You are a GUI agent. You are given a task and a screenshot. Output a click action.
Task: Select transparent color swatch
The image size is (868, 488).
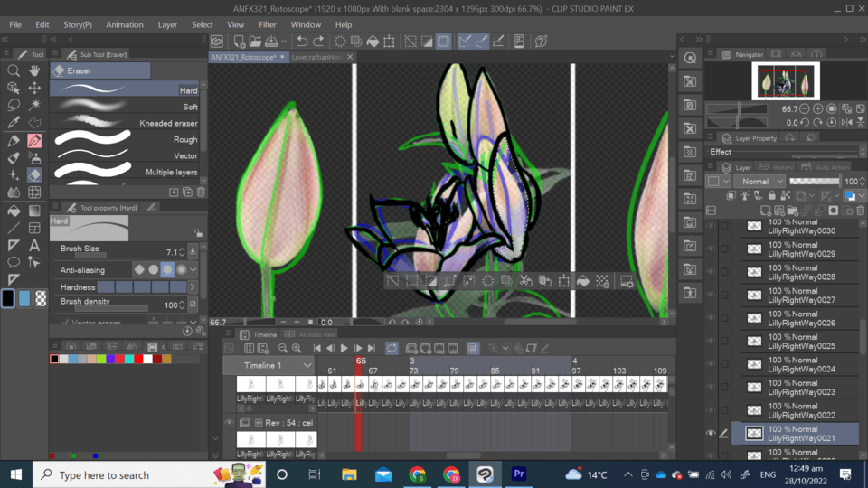click(x=41, y=299)
